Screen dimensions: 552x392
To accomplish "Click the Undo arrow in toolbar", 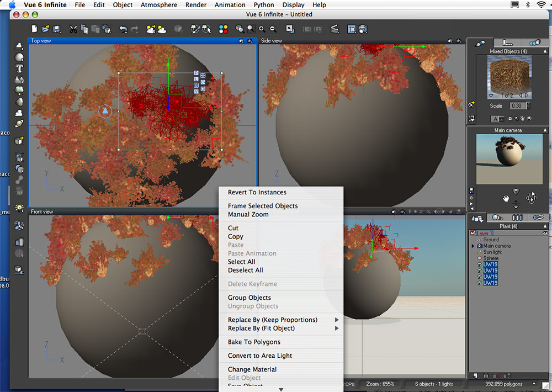I will point(123,29).
